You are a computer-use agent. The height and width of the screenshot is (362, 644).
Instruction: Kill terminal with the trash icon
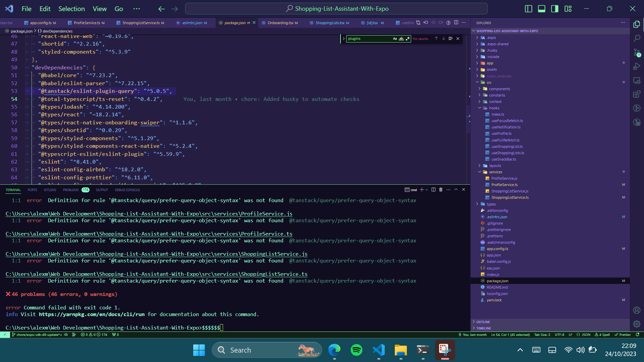441,190
